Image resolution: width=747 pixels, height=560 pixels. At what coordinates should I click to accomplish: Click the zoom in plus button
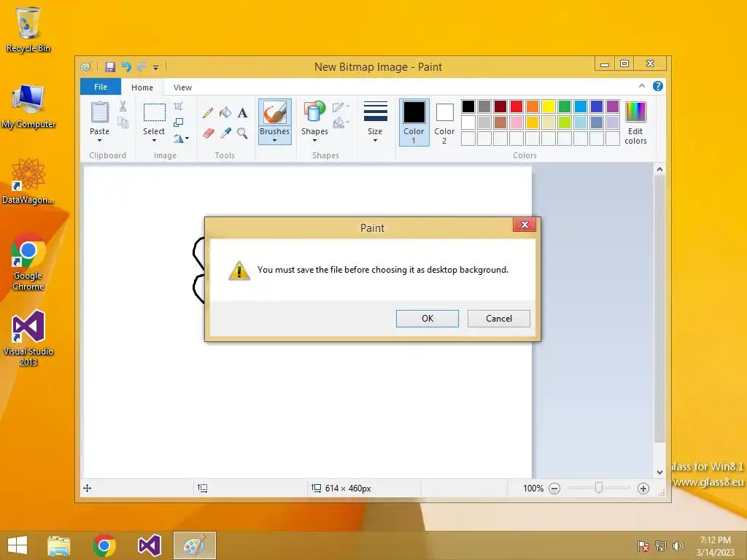click(x=643, y=489)
